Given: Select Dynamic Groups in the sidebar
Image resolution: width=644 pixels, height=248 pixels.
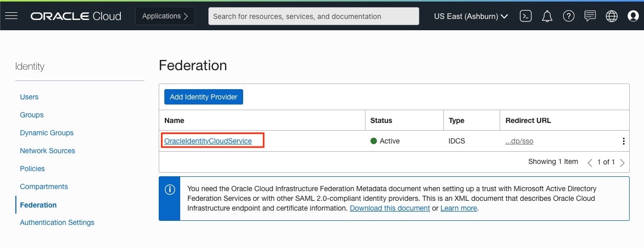Looking at the screenshot, I should [x=47, y=133].
